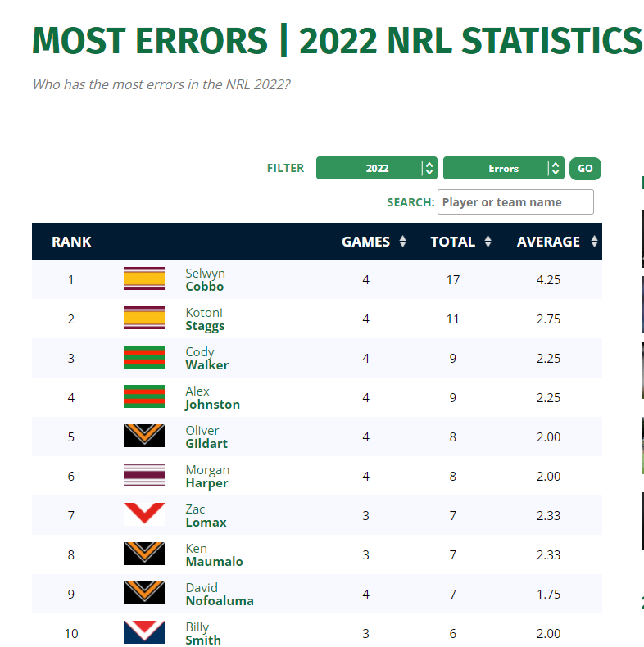Click Kotoni Staggs' Broncos jersey icon
644x647 pixels.
[144, 318]
